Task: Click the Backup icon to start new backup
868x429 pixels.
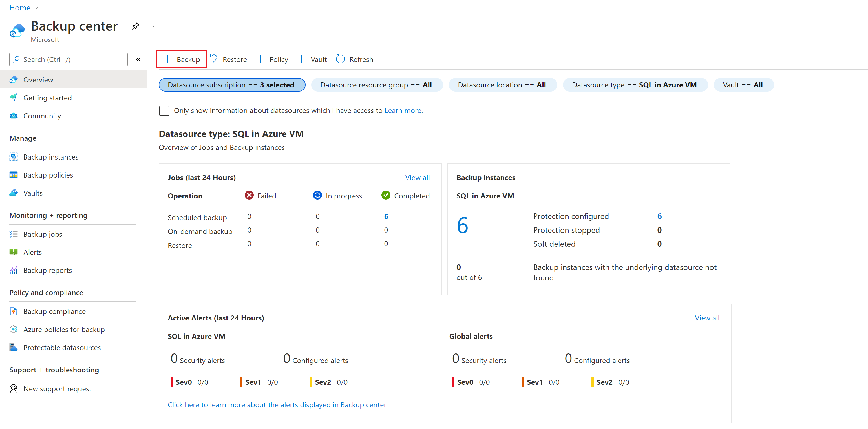Action: 183,59
